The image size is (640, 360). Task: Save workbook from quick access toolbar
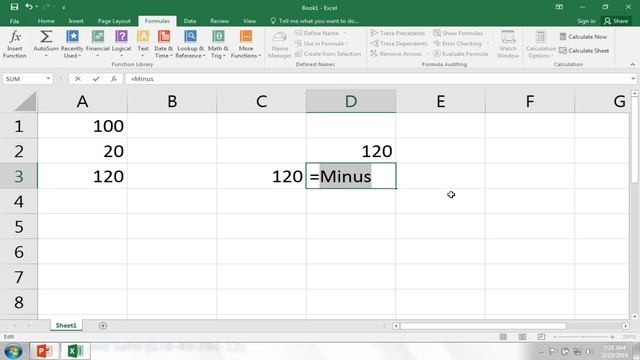point(14,7)
